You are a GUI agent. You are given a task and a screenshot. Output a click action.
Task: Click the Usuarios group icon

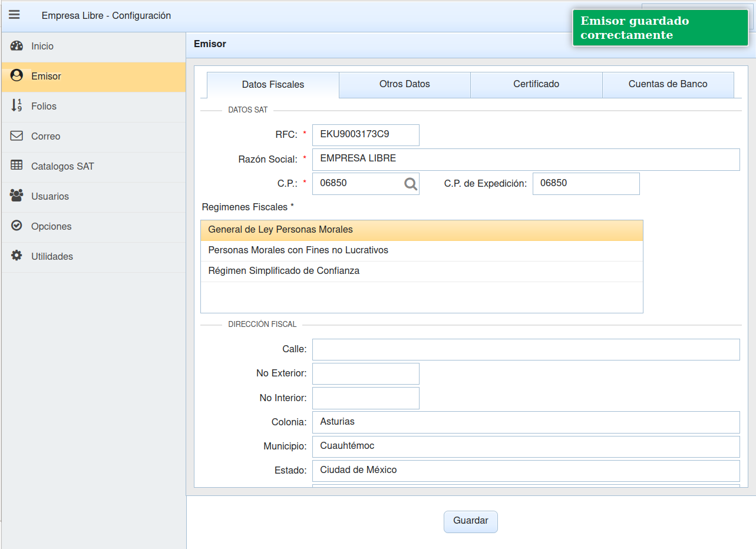(x=16, y=196)
